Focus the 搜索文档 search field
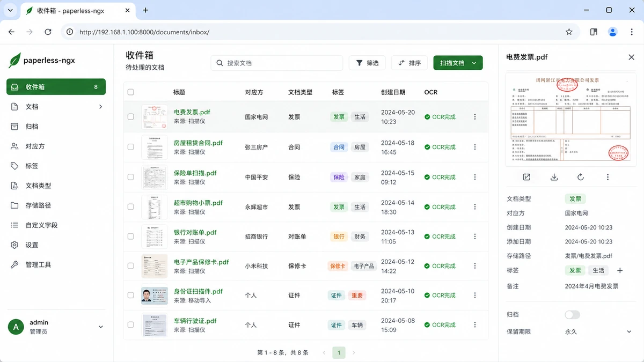 (276, 63)
